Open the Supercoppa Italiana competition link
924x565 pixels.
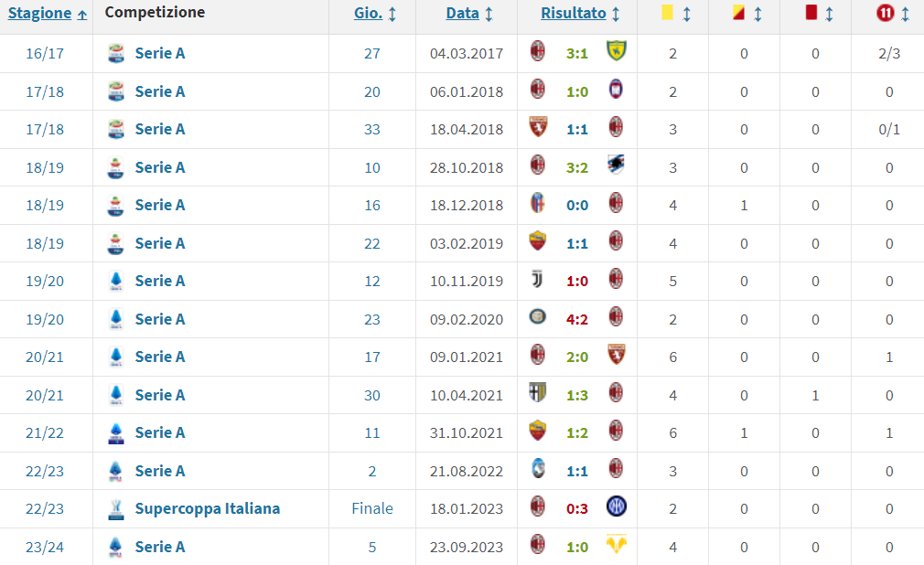click(208, 508)
